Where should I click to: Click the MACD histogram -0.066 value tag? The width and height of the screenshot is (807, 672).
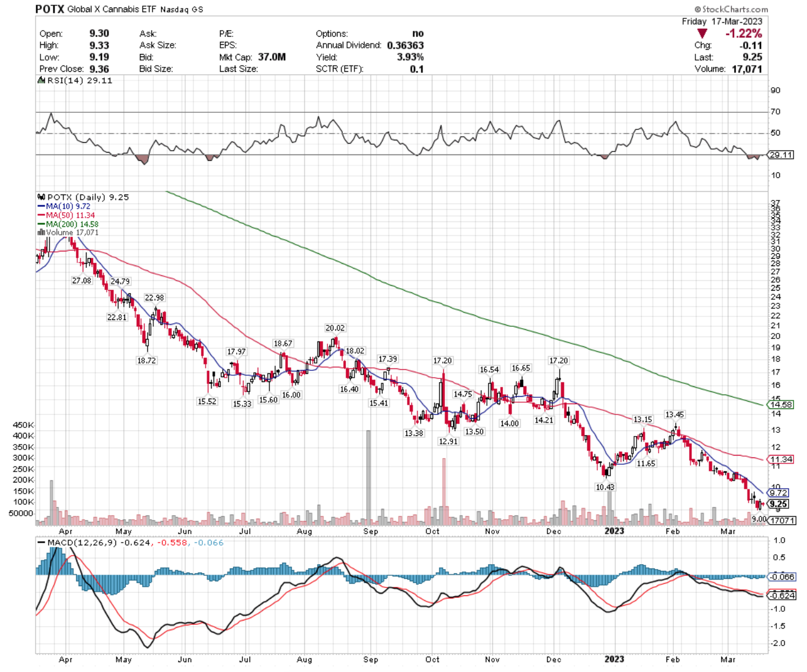(783, 577)
